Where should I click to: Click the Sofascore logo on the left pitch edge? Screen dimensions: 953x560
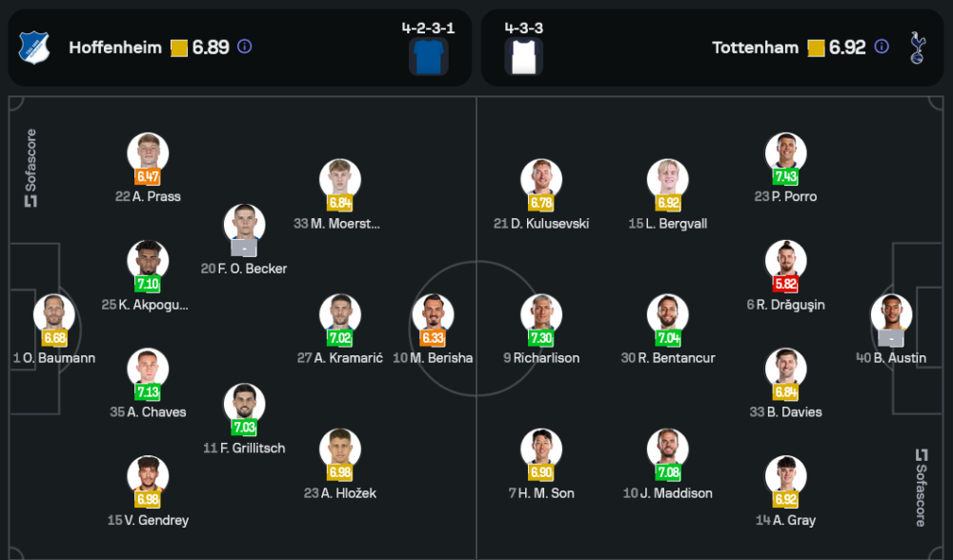click(x=30, y=168)
